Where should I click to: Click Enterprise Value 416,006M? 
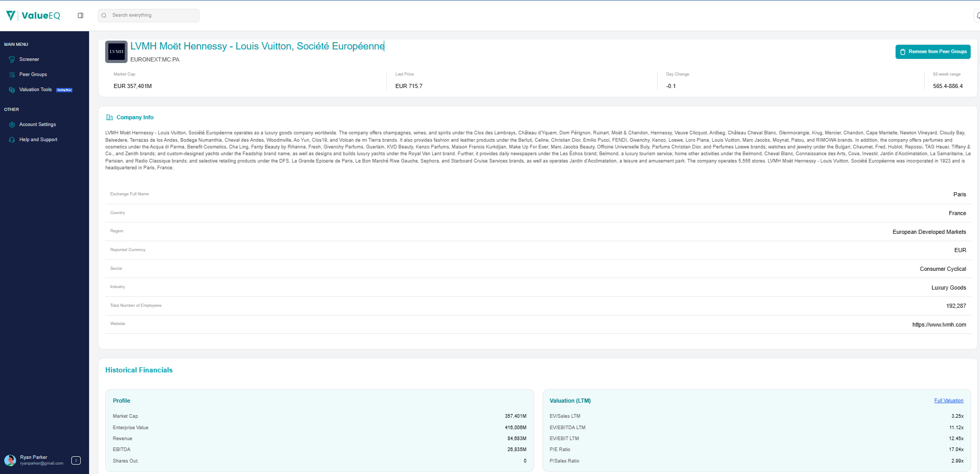point(516,428)
